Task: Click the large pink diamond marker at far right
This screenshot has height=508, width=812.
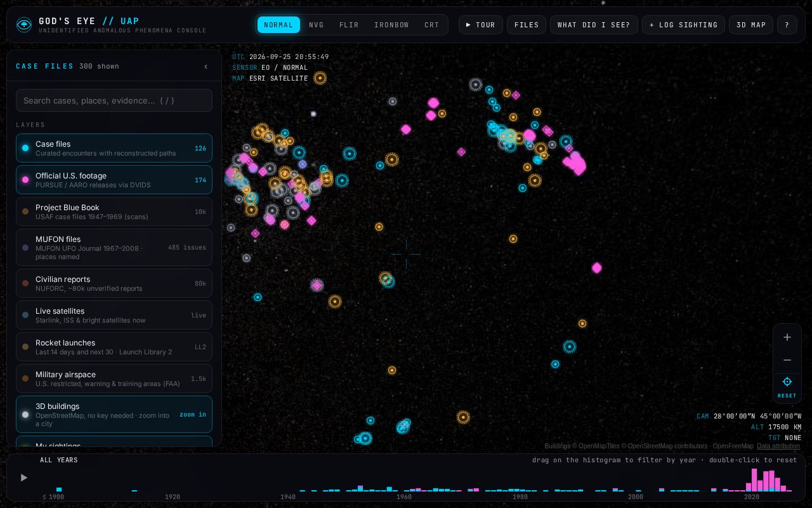Action: [x=596, y=268]
